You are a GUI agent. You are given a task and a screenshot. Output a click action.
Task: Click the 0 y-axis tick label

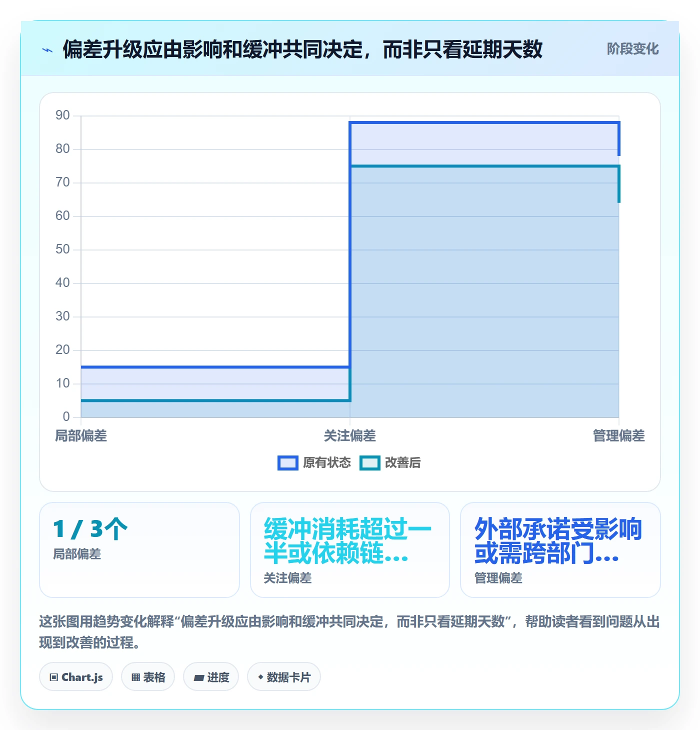pyautogui.click(x=66, y=417)
